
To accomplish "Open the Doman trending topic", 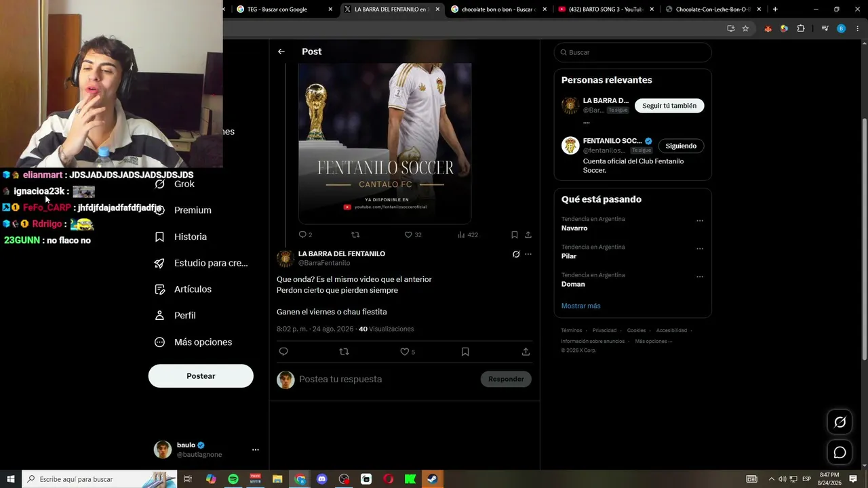I will [x=573, y=284].
